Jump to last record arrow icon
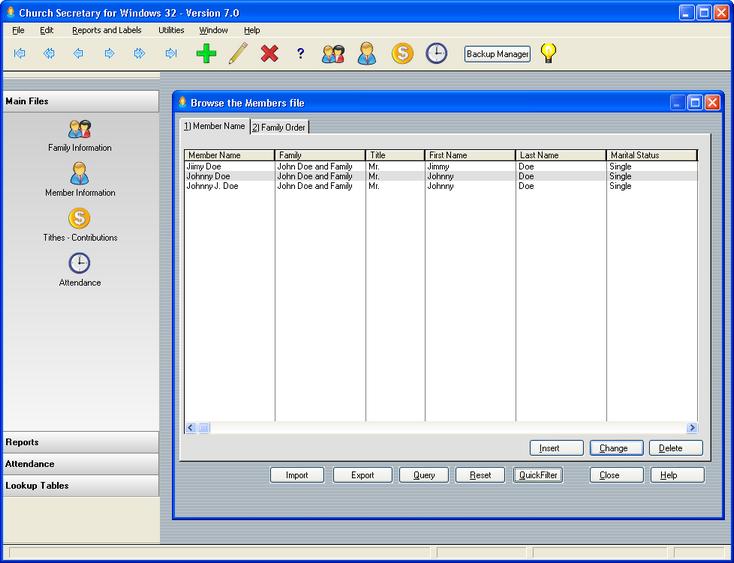The width and height of the screenshot is (734, 563). pyautogui.click(x=171, y=53)
